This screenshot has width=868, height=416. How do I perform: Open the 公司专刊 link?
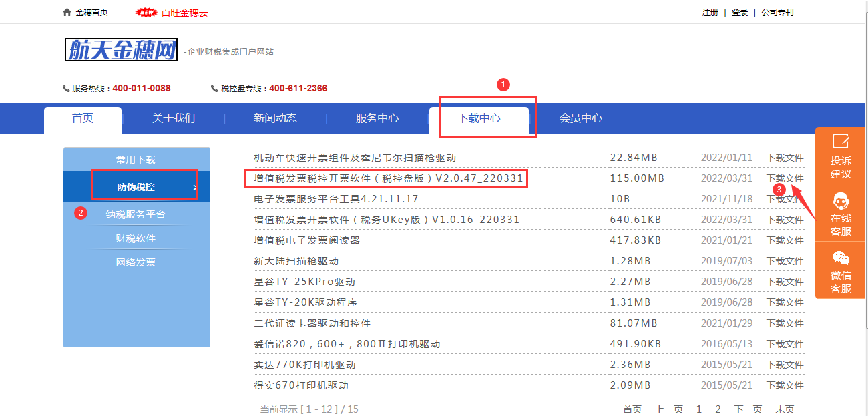point(777,12)
